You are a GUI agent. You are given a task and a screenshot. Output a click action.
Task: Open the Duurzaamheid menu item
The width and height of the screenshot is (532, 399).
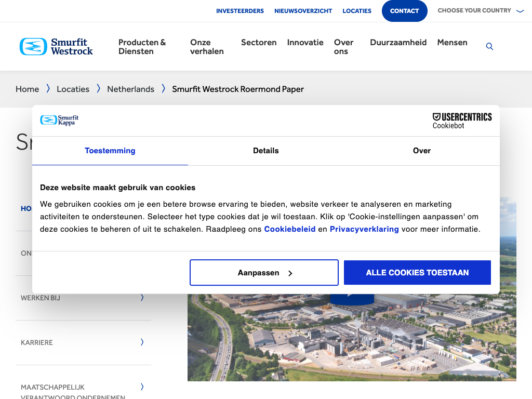coord(398,43)
